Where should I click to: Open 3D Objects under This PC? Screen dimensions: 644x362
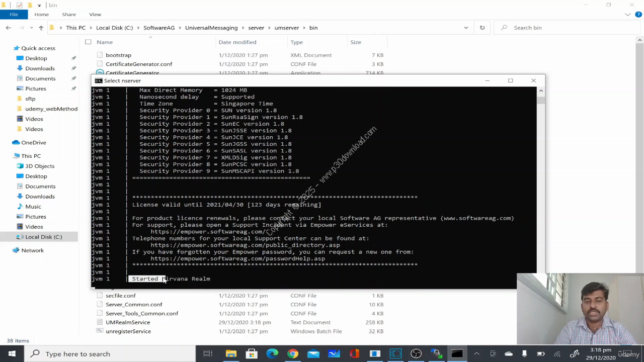(40, 166)
